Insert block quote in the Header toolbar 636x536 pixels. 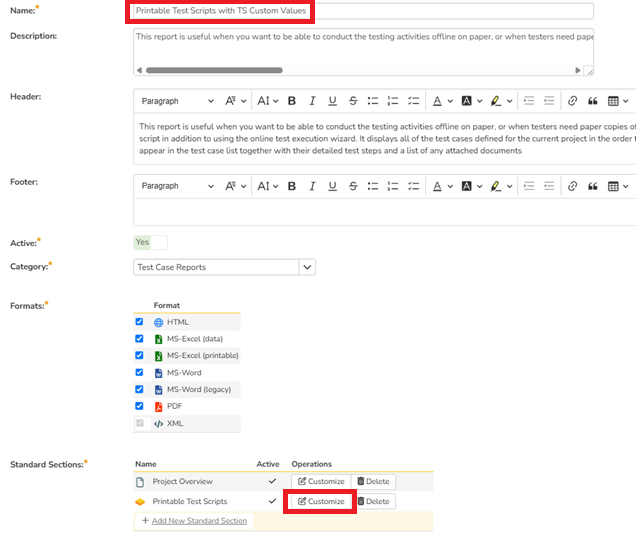592,101
